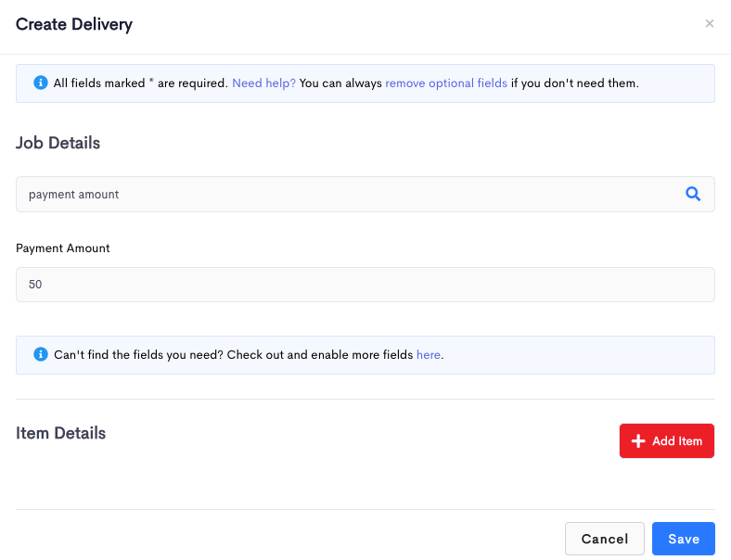The width and height of the screenshot is (731, 560).
Task: Click the 'if you don't need them' banner text
Action: pyautogui.click(x=575, y=83)
